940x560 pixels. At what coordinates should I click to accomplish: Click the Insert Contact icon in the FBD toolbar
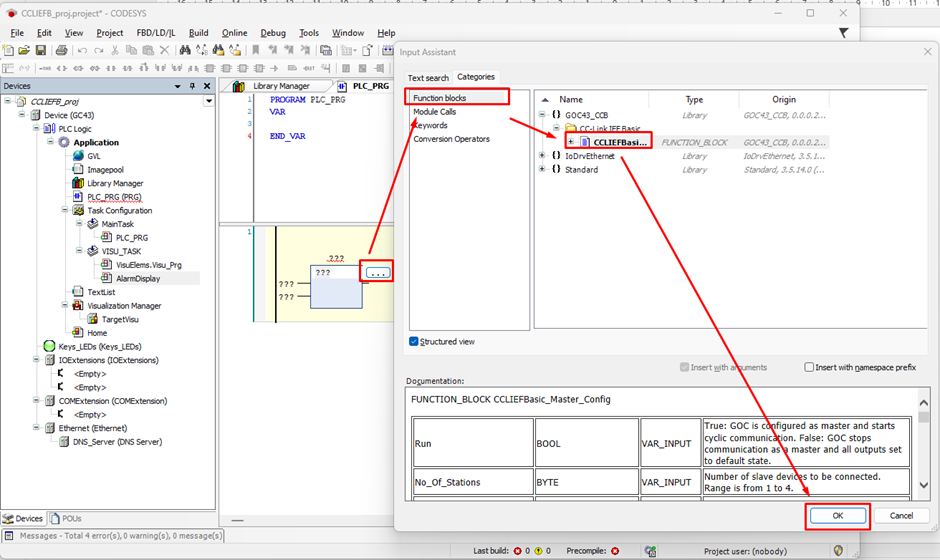click(x=112, y=68)
